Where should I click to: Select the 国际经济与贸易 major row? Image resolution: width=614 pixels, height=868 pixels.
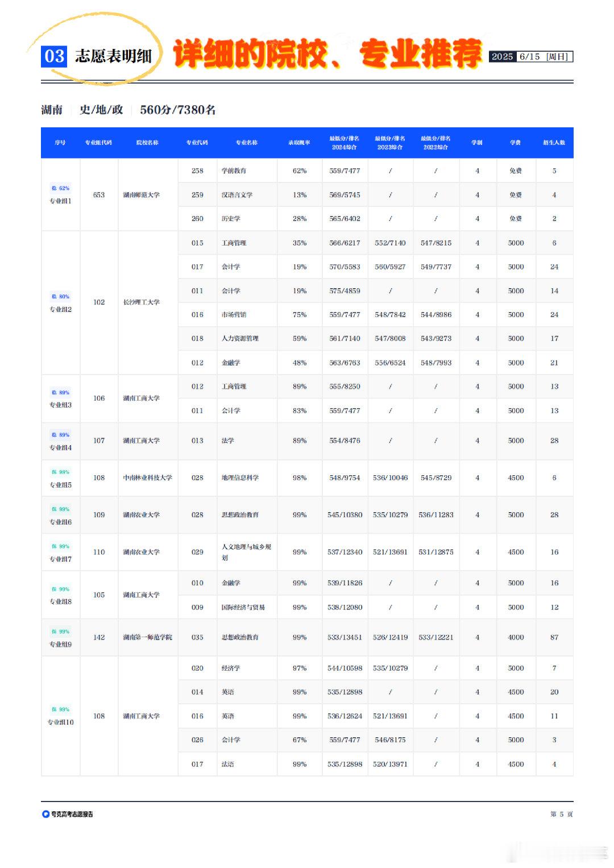376,607
